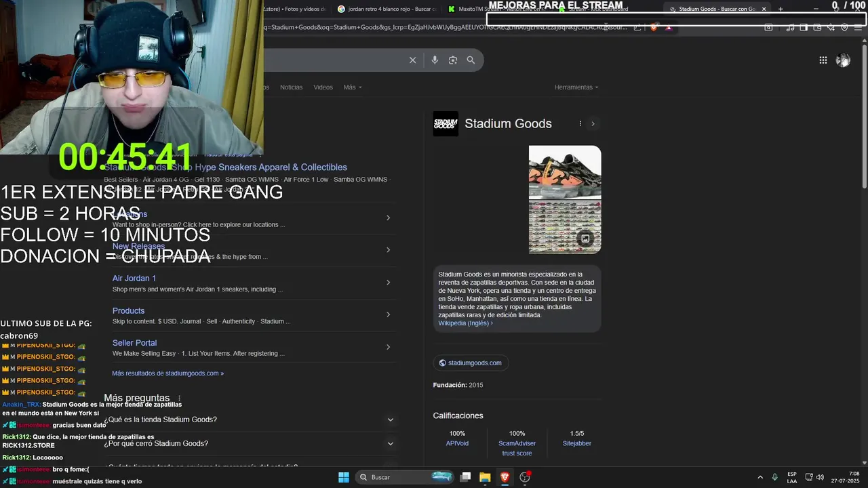
Task: Open the Más filter dropdown
Action: pos(353,87)
